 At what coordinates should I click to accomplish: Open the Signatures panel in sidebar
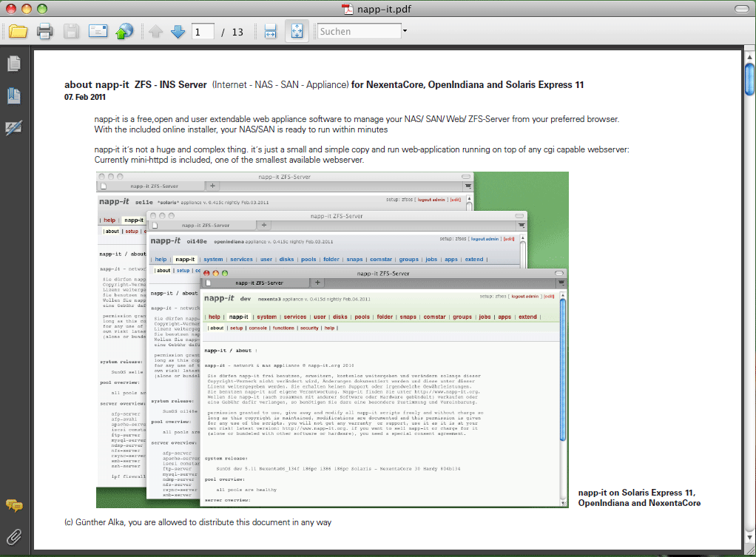pos(13,128)
